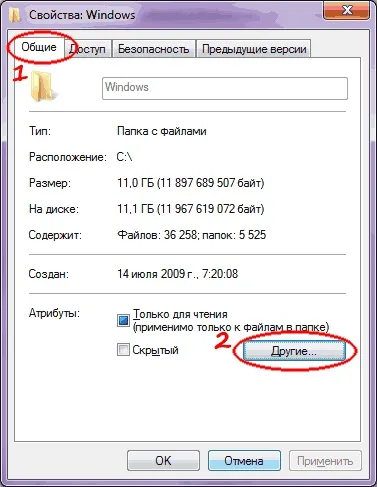Click the title bar folder icon

click(x=15, y=15)
